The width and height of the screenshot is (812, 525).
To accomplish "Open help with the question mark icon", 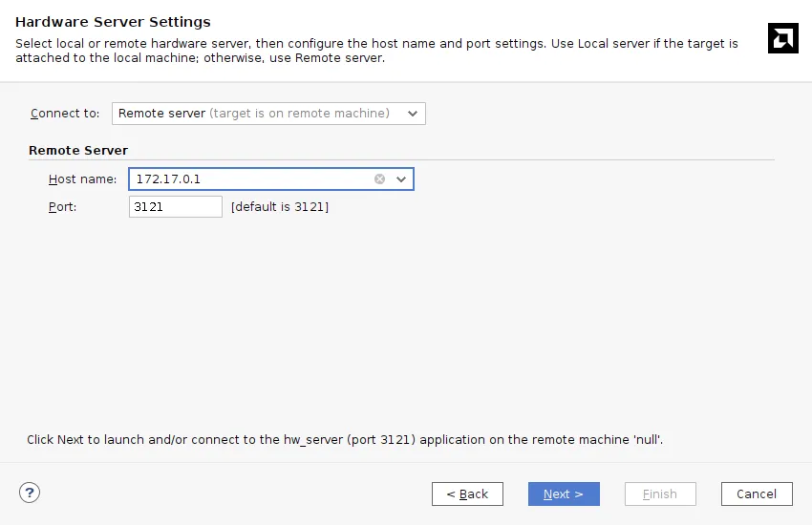I will click(30, 493).
